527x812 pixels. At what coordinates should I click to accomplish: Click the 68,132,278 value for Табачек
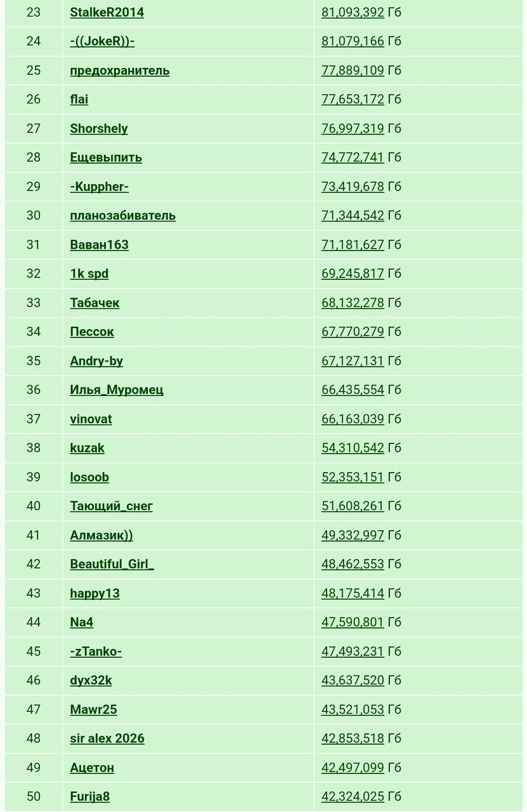tap(353, 303)
